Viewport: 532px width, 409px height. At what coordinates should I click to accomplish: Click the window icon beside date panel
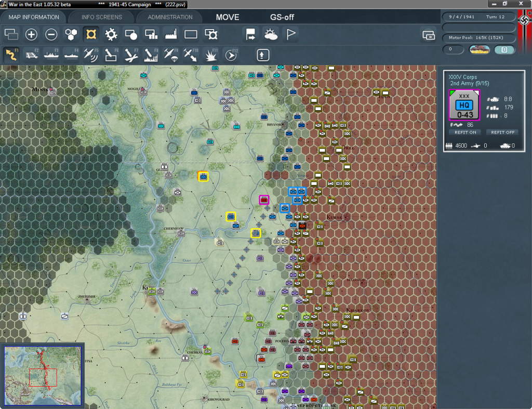click(x=429, y=35)
